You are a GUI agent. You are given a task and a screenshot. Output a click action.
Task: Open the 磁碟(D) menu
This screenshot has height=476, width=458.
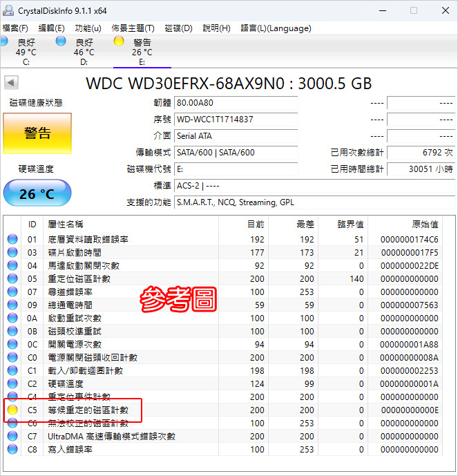pyautogui.click(x=178, y=28)
